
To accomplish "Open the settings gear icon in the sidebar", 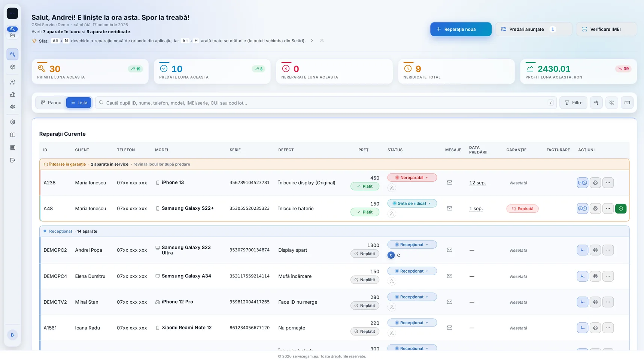I will click(12, 122).
